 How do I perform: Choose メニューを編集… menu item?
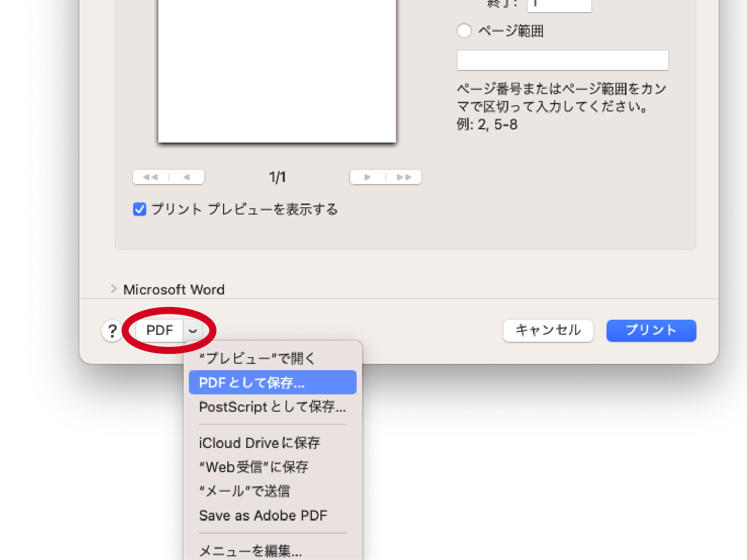tap(272, 551)
